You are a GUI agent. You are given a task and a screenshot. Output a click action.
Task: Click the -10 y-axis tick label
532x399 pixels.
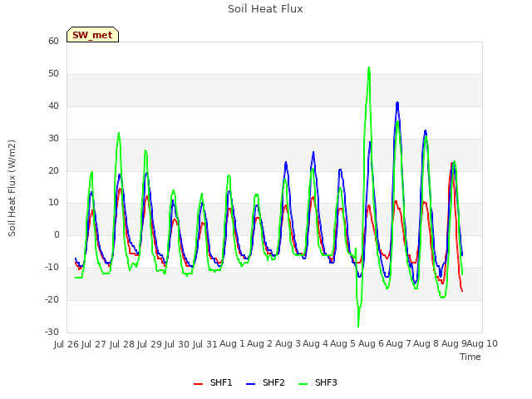(x=52, y=268)
